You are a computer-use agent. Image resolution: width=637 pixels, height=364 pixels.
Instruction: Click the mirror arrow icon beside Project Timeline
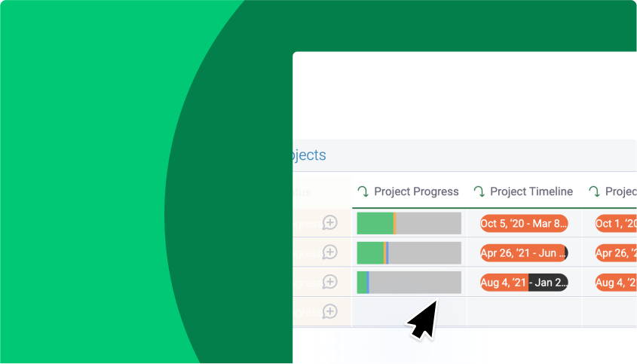point(479,191)
